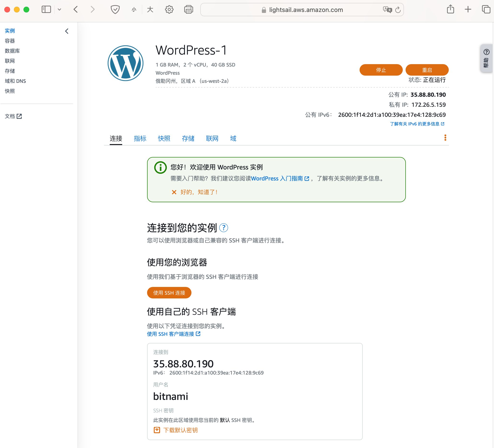Click the question mark help icon beside 连接到您的实例
The height and width of the screenshot is (448, 494).
[x=224, y=228]
